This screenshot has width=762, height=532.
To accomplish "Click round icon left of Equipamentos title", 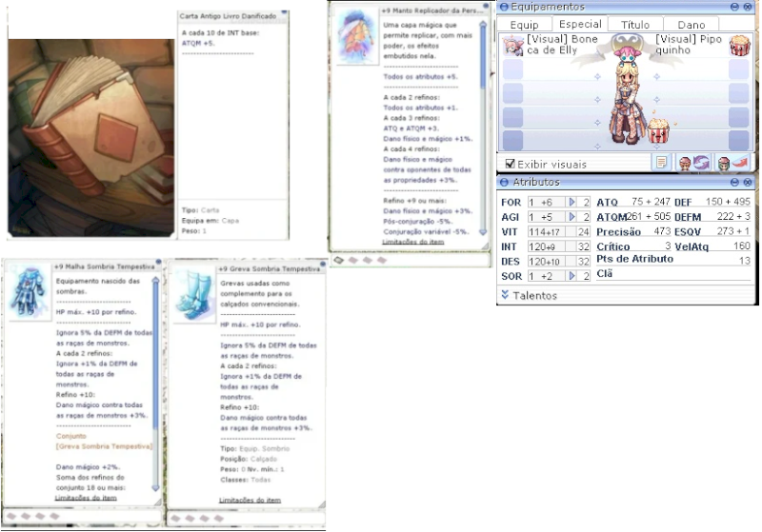I will pyautogui.click(x=504, y=7).
